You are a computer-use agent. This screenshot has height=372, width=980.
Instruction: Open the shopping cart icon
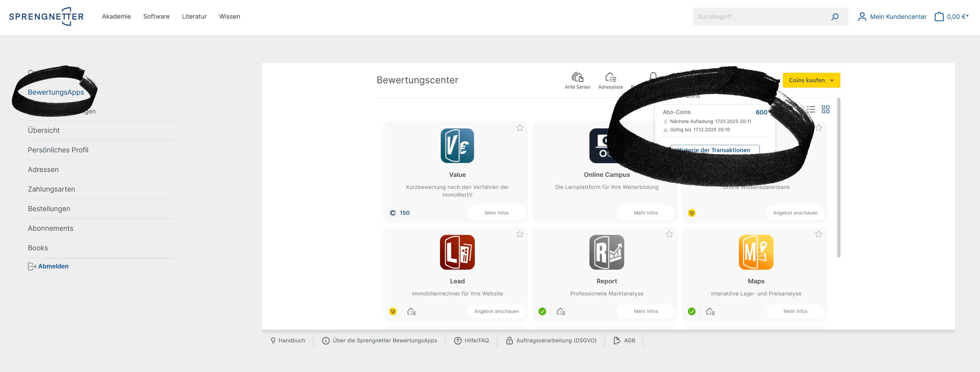tap(939, 17)
